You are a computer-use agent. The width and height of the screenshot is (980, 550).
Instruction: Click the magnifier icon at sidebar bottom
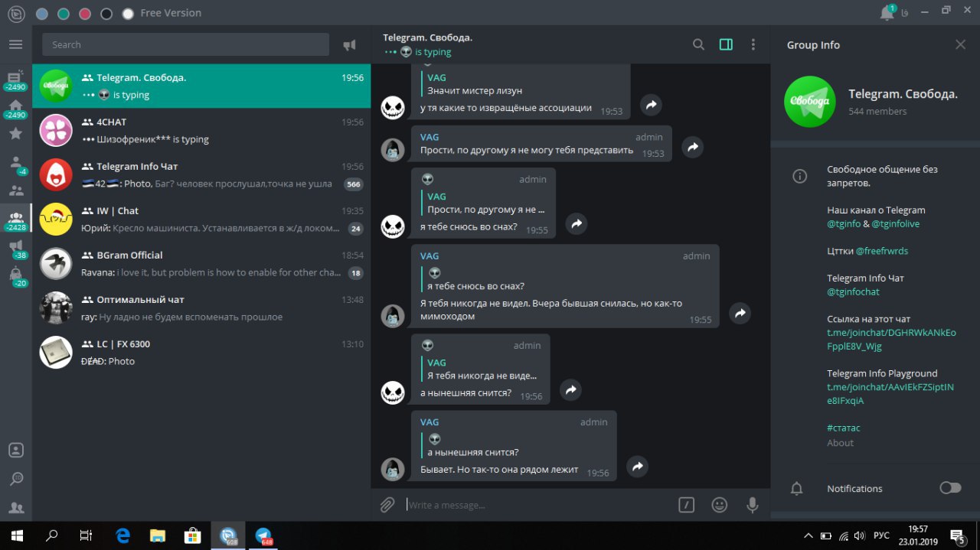(x=15, y=479)
